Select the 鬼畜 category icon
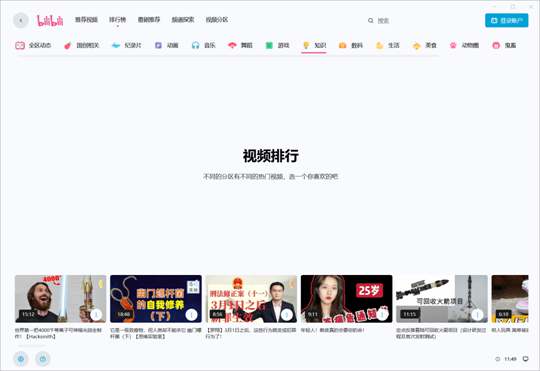540x371 pixels. [504, 45]
